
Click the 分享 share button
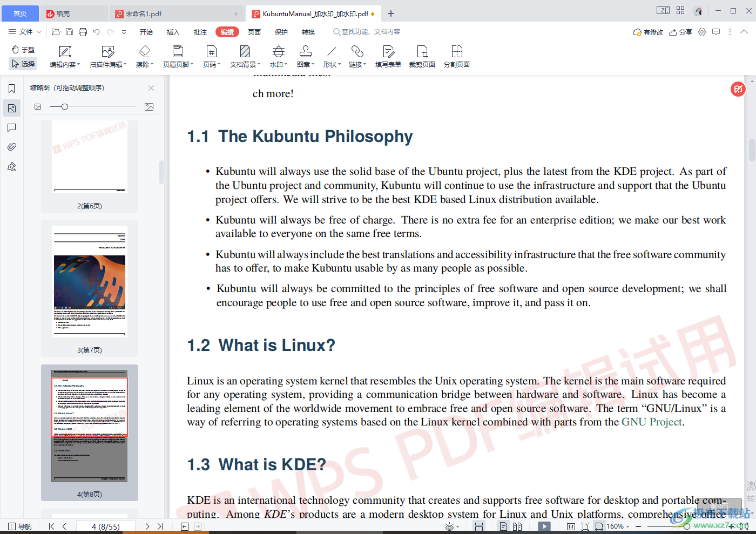pyautogui.click(x=680, y=32)
